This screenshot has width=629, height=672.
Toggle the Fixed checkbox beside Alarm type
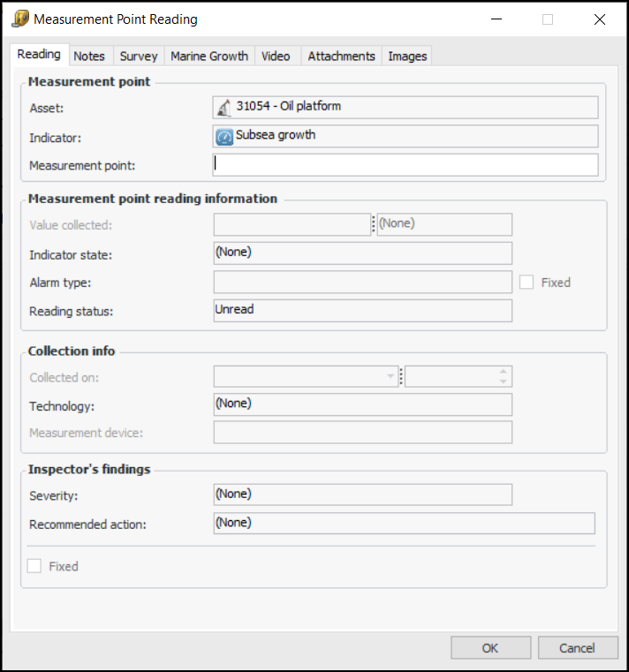[527, 283]
